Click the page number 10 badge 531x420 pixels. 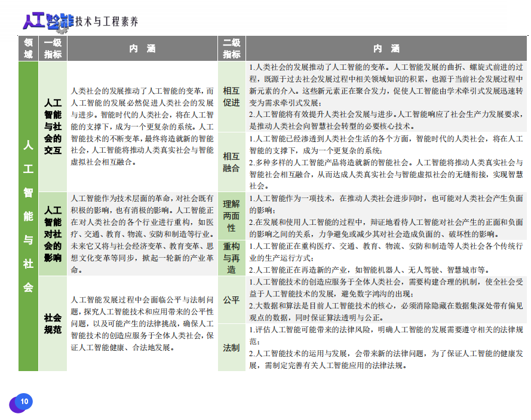point(24,402)
